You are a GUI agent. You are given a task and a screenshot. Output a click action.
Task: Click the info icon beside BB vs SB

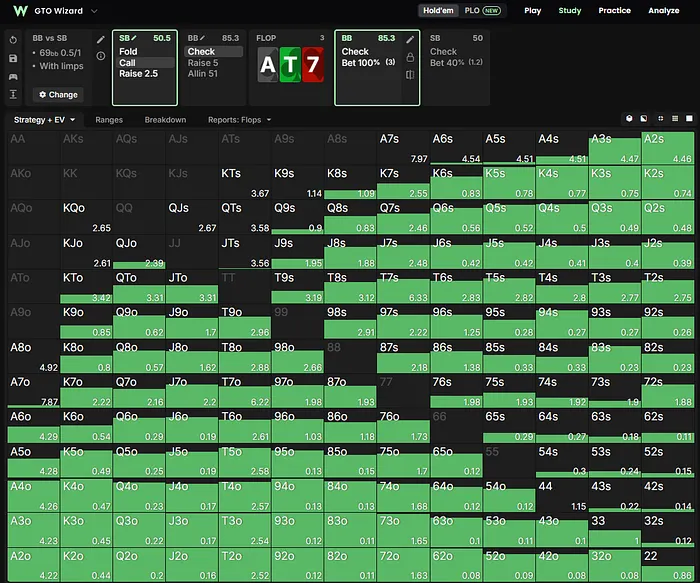point(101,56)
